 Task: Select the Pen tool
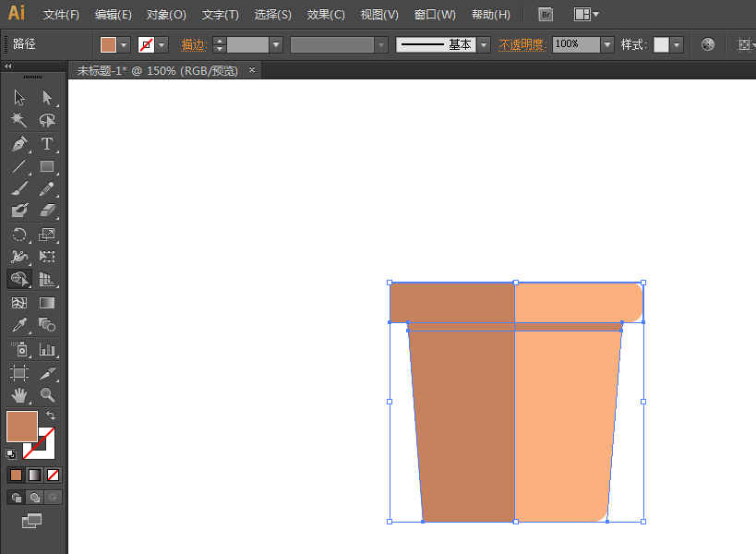(19, 144)
